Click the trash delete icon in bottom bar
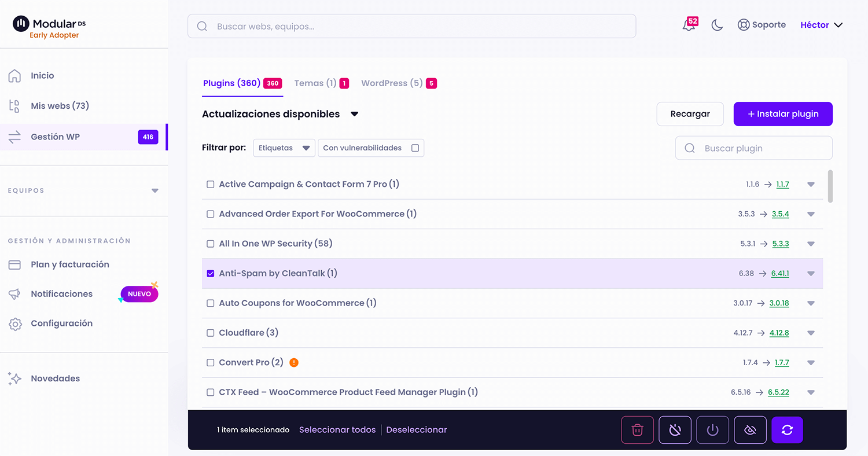 click(x=637, y=430)
